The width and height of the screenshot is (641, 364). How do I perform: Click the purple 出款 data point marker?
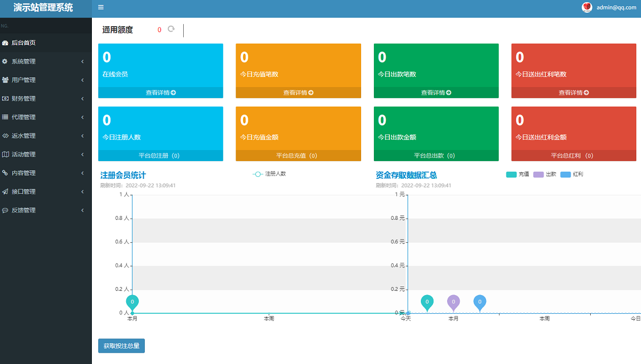click(x=453, y=302)
